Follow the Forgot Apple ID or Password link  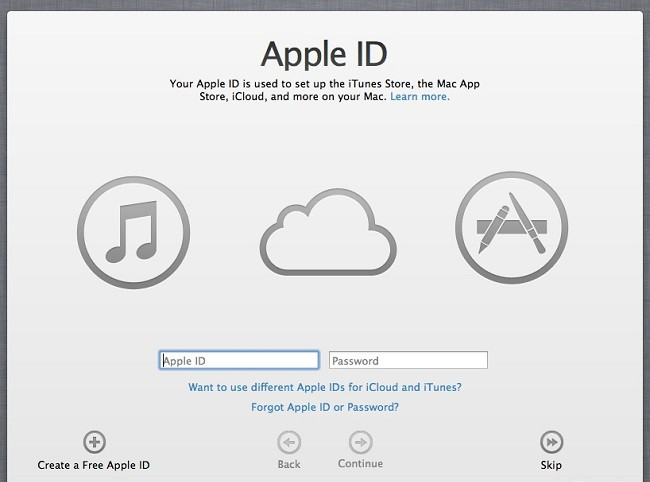[x=325, y=407]
